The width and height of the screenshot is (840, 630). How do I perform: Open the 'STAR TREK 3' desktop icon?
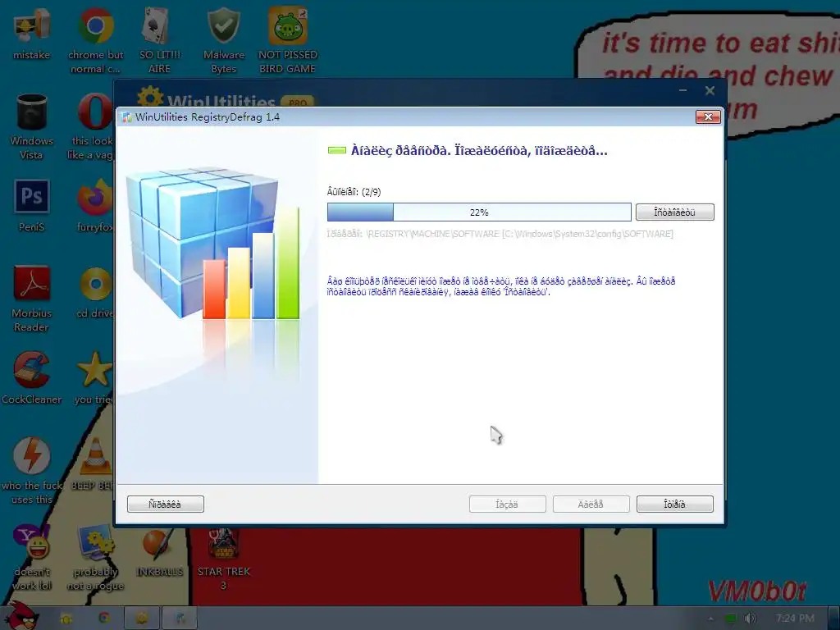[x=223, y=559]
